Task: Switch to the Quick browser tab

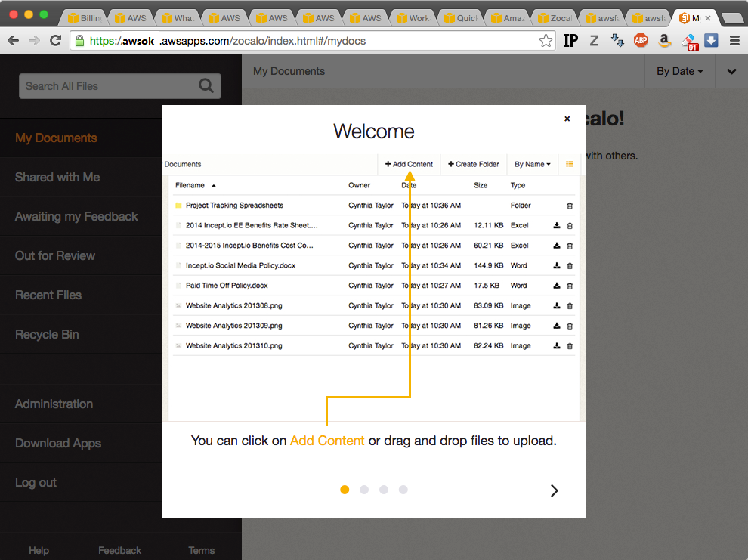Action: point(461,18)
